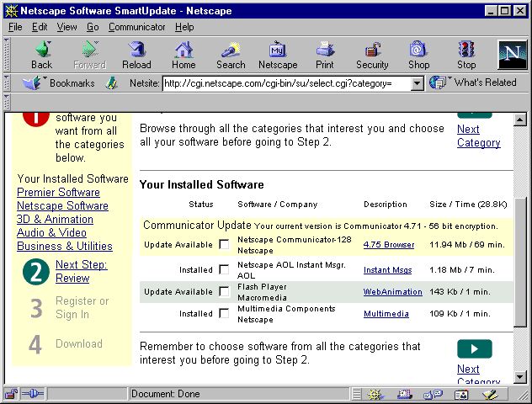Click the step 2 green circle icon
This screenshot has height=404, width=532.
click(x=36, y=272)
